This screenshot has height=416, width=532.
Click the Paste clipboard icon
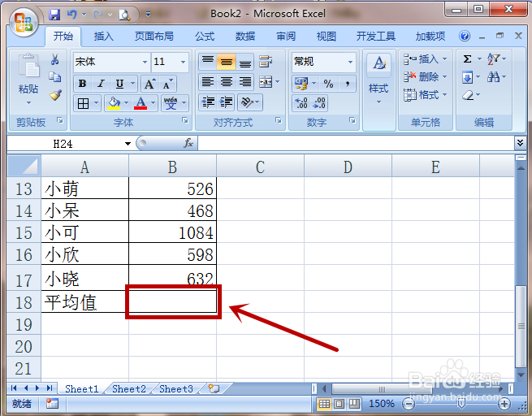(28, 66)
